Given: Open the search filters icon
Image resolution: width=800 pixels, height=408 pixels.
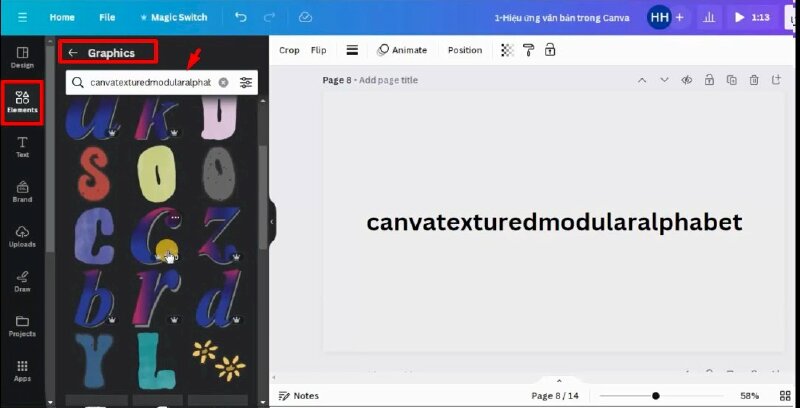Looking at the screenshot, I should 246,83.
